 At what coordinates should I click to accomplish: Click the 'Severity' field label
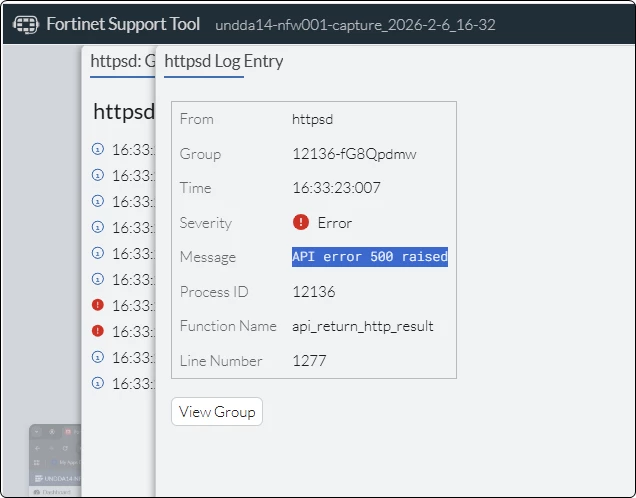point(206,223)
